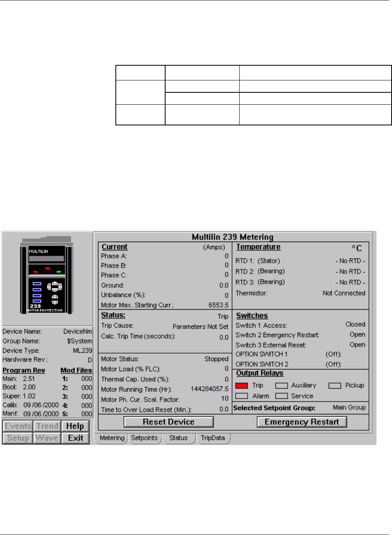Click the Output Relays heading

tap(260, 373)
